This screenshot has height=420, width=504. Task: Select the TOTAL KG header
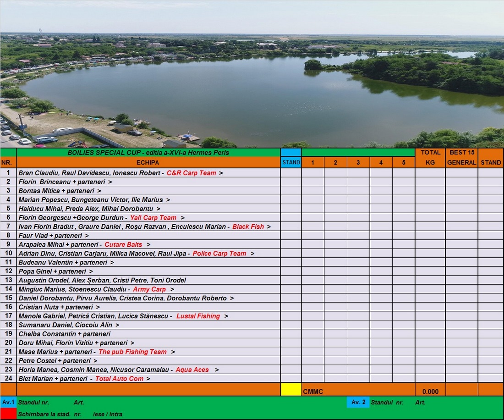pyautogui.click(x=430, y=157)
